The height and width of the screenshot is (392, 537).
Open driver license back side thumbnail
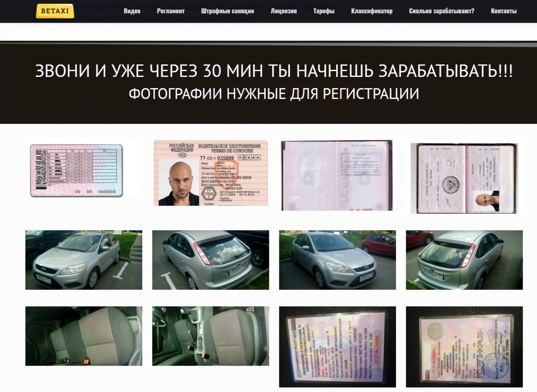click(84, 169)
